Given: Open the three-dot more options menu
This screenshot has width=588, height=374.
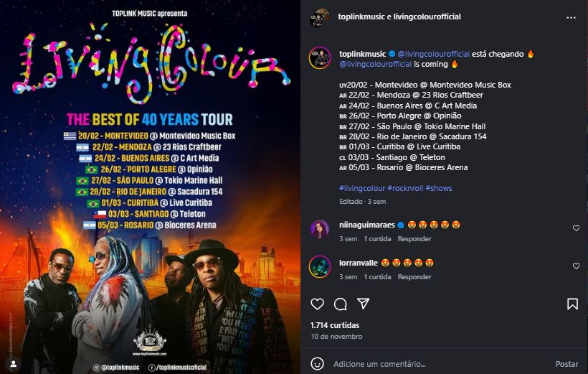Looking at the screenshot, I should 571,18.
